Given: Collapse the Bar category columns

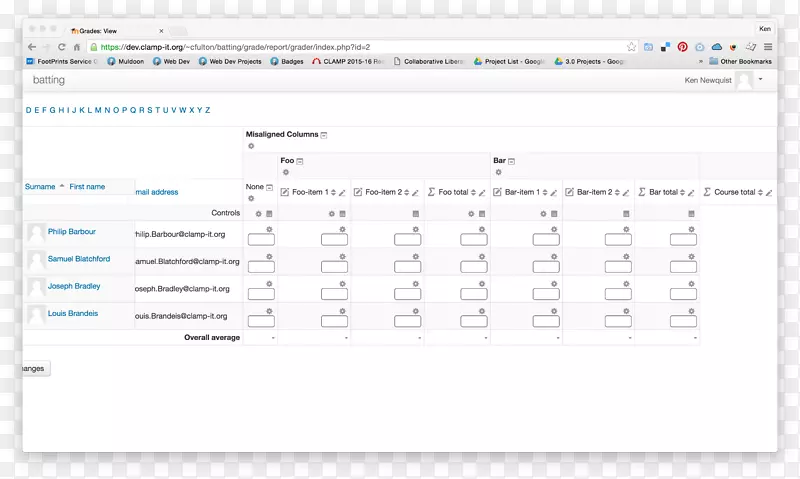Looking at the screenshot, I should [512, 160].
